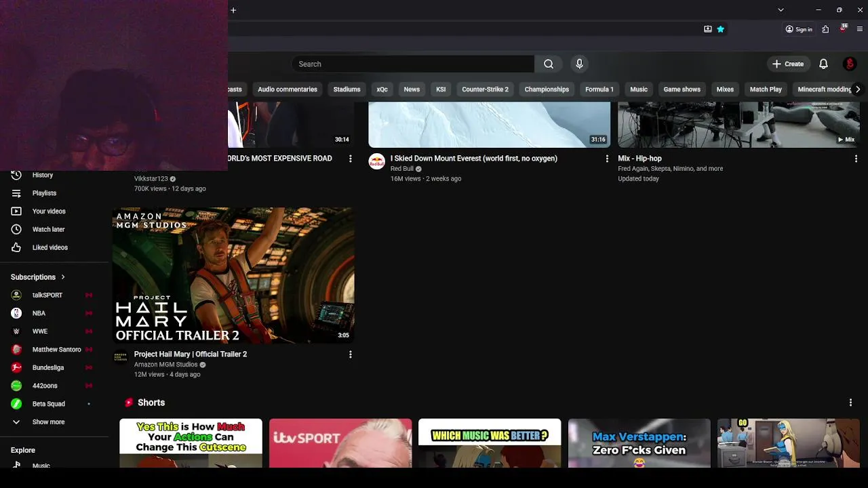The image size is (868, 488).
Task: Open the Which Music Was Better short
Action: [490, 443]
